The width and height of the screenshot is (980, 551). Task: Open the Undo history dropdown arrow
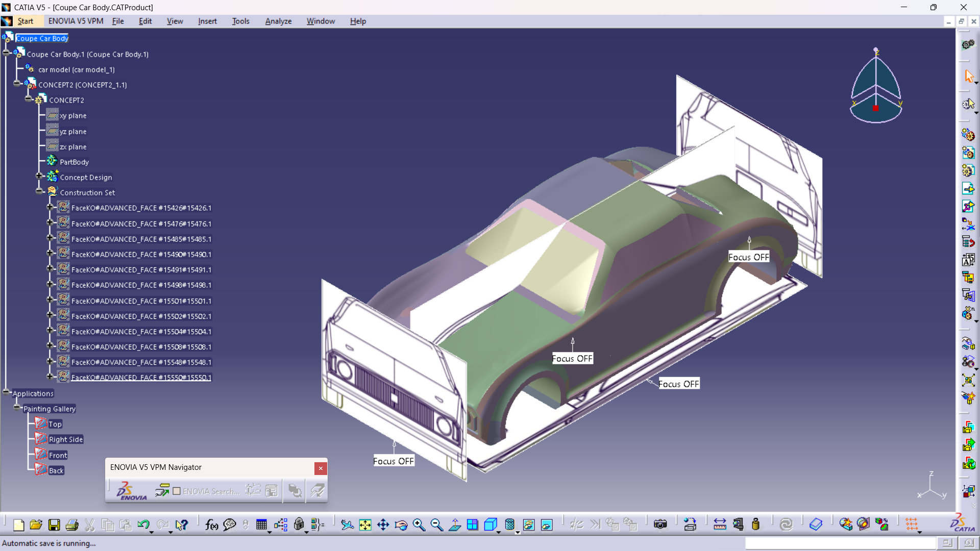click(x=152, y=532)
